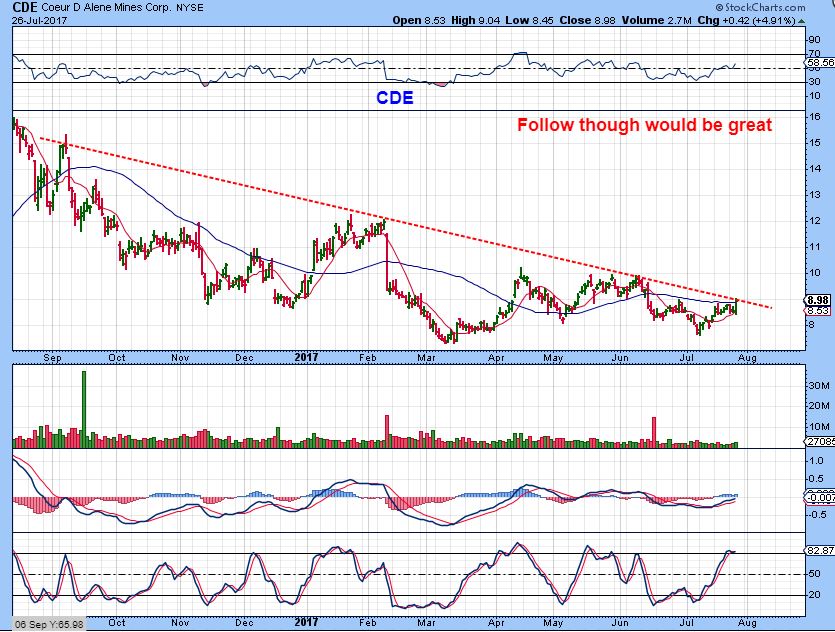Click the 12 label on the price axis
835x632 pixels.
[815, 221]
